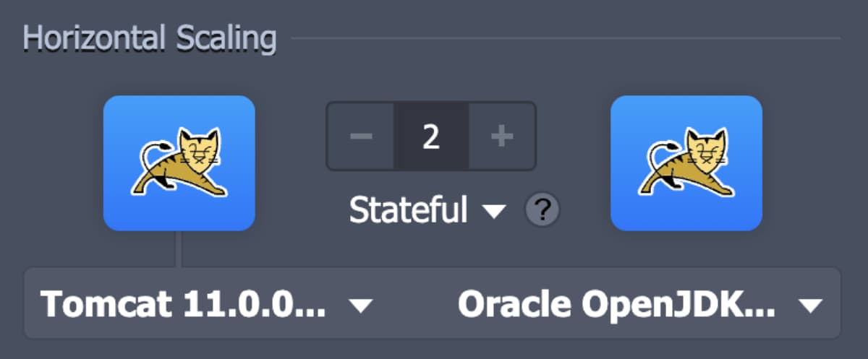The width and height of the screenshot is (868, 359).
Task: Click the right Tomcat server node icon
Action: 686,163
